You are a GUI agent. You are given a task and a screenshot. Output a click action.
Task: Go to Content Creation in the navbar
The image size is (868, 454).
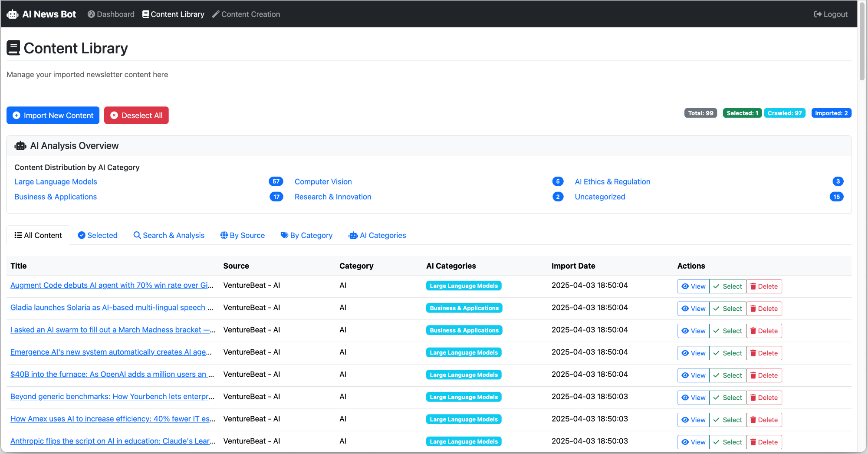click(246, 14)
